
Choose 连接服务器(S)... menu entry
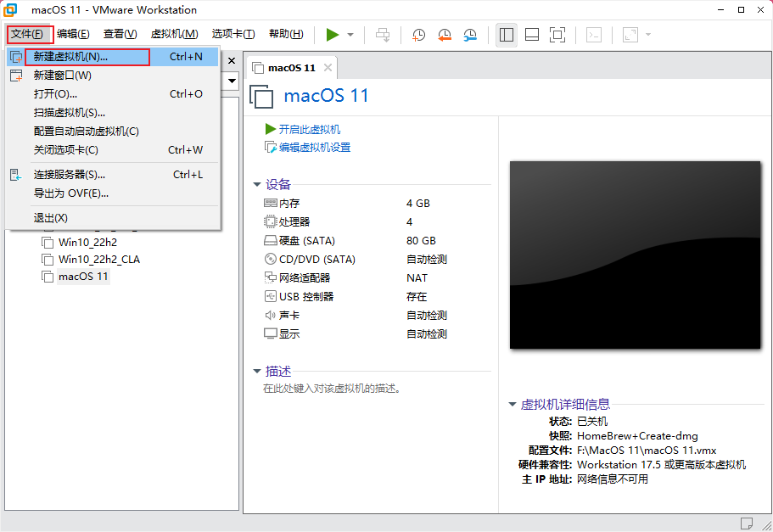[x=114, y=175]
